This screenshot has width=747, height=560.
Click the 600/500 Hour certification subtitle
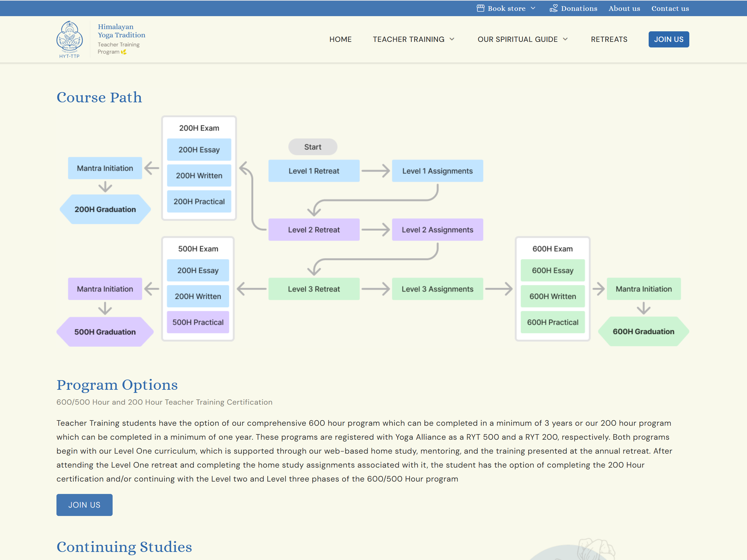(x=164, y=402)
